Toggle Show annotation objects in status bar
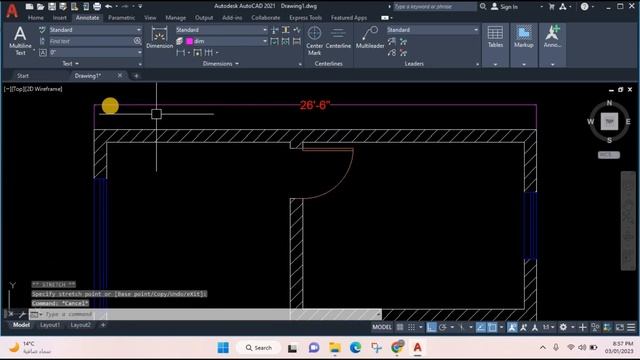This screenshot has width=640, height=360. (512, 327)
